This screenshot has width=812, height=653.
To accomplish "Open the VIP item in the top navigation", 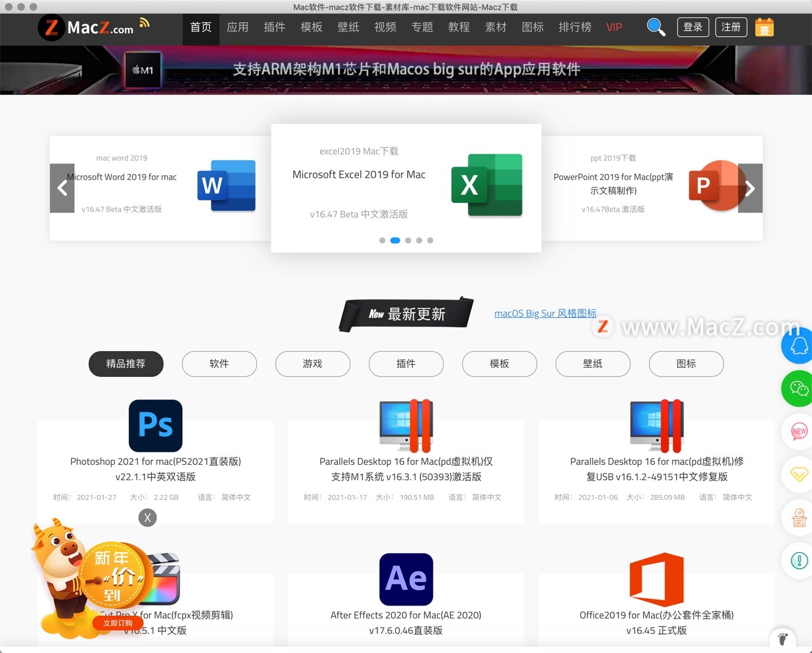I will tap(613, 27).
